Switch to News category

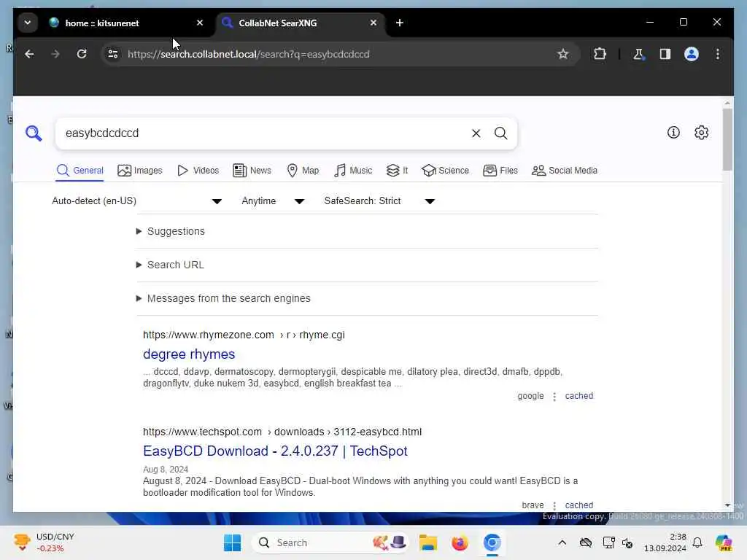(252, 171)
